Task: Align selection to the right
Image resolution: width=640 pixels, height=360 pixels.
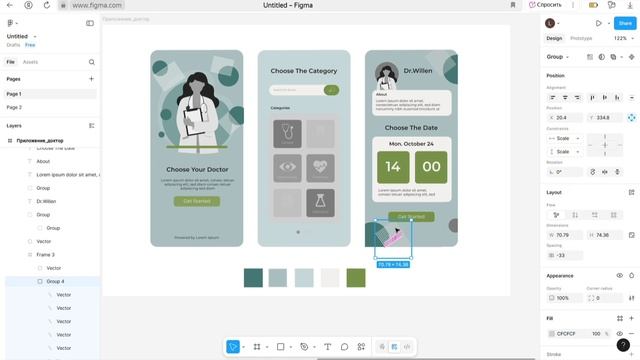Action: [577, 98]
